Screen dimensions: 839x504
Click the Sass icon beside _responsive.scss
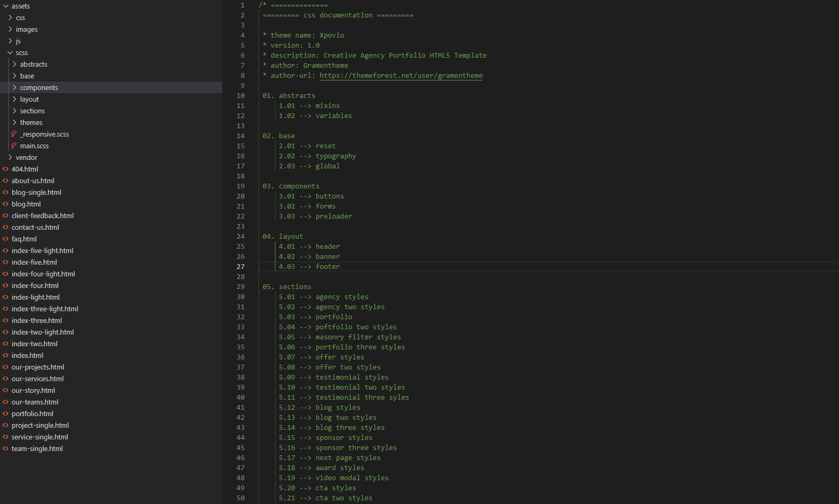pyautogui.click(x=14, y=134)
